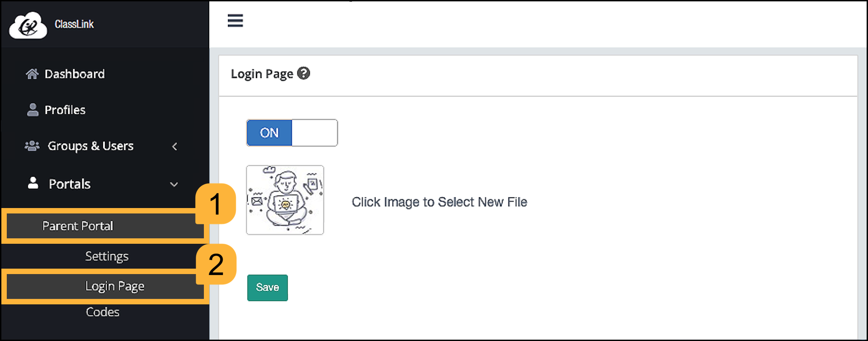The width and height of the screenshot is (868, 341).
Task: Collapse the Portals section chevron
Action: [x=173, y=185]
